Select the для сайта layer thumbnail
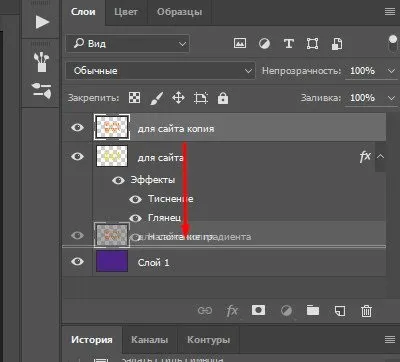 [112, 156]
